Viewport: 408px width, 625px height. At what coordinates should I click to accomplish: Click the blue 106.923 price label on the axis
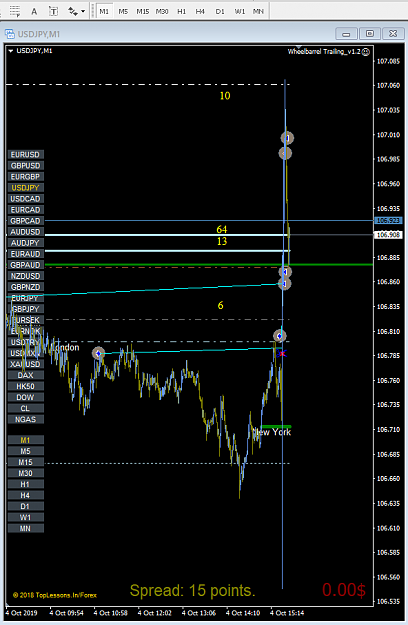(x=388, y=220)
